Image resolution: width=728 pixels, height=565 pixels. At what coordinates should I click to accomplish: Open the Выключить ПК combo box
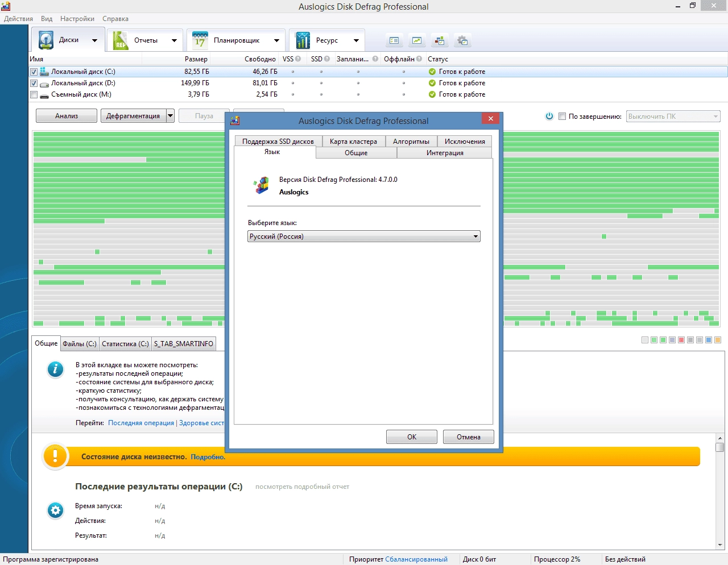click(x=673, y=117)
